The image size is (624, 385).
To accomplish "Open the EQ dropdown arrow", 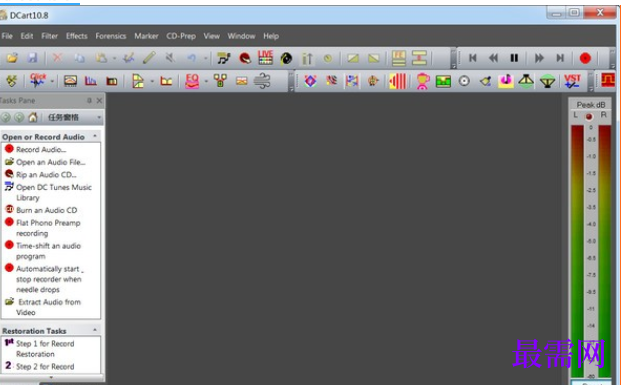I will [206, 81].
